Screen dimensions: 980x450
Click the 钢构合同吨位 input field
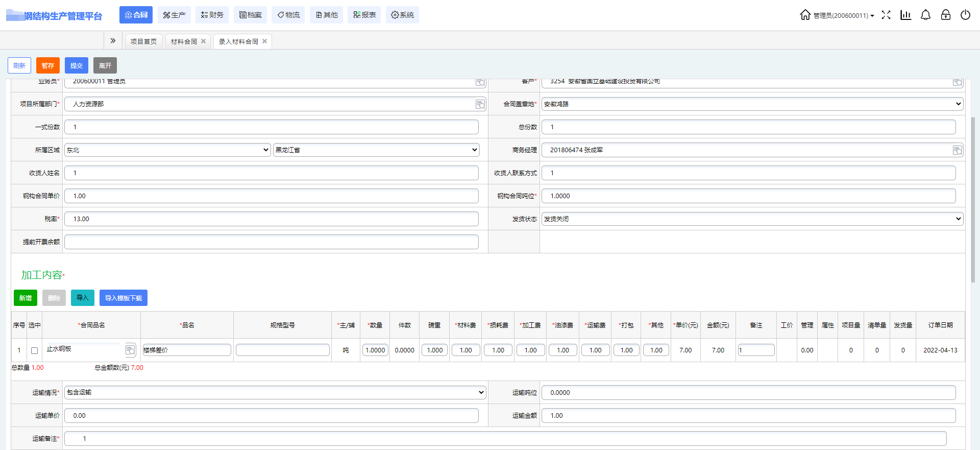pyautogui.click(x=749, y=196)
